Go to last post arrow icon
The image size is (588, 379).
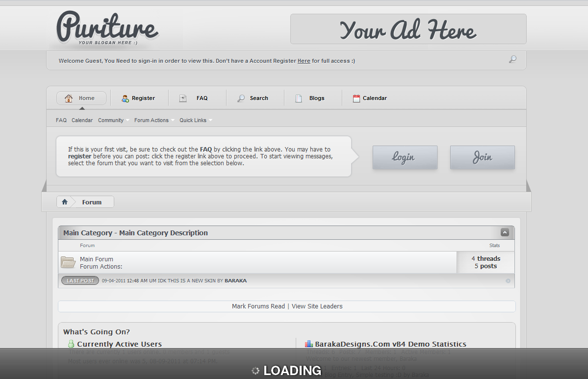tap(508, 281)
